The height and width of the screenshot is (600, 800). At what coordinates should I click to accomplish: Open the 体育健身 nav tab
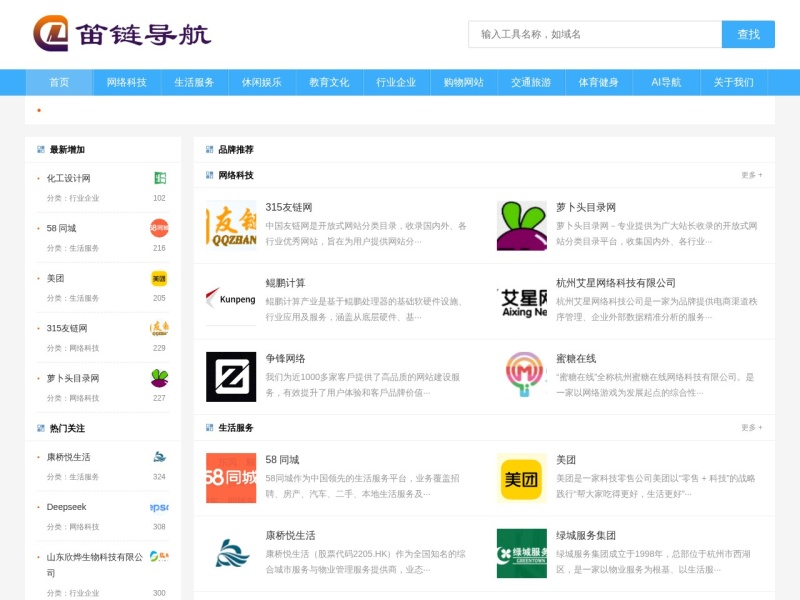[x=598, y=82]
